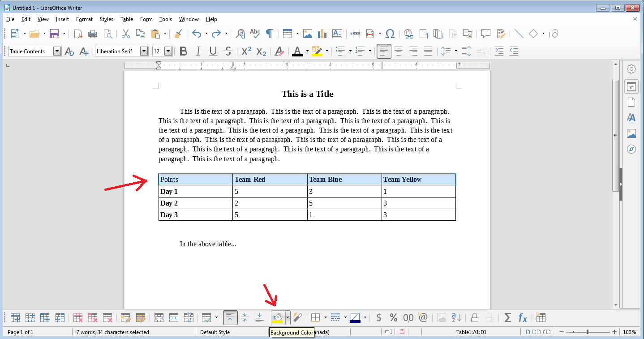Click the zoom slider in status bar
Screen dimensions: 644x339
tap(587, 332)
